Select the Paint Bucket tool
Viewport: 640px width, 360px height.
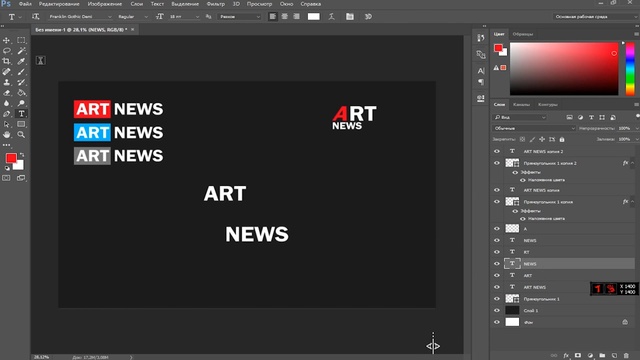click(21, 93)
